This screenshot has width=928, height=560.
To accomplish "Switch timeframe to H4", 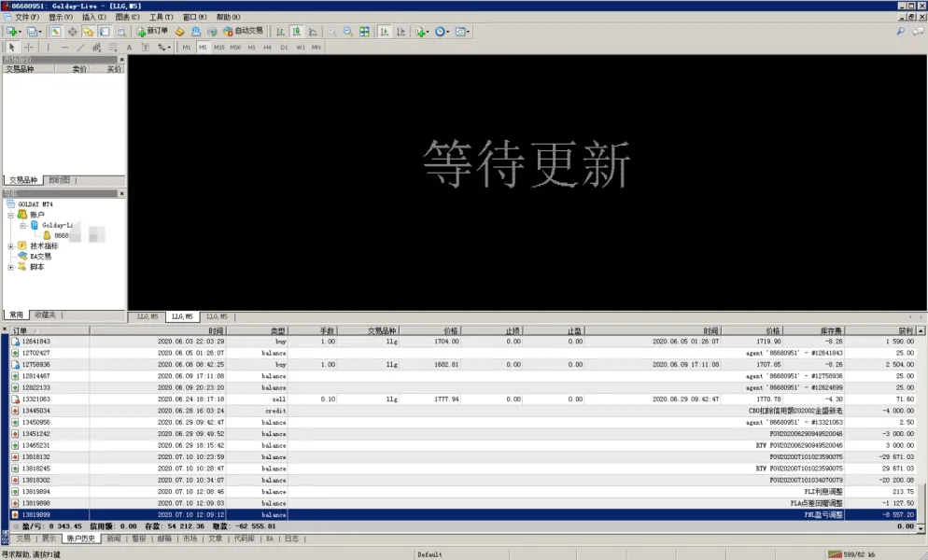I will click(268, 48).
